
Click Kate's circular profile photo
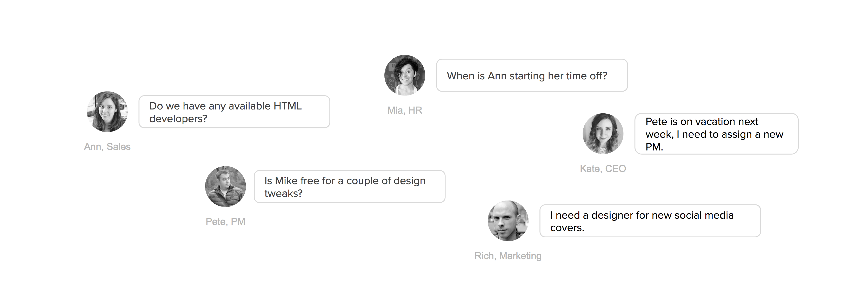(603, 134)
